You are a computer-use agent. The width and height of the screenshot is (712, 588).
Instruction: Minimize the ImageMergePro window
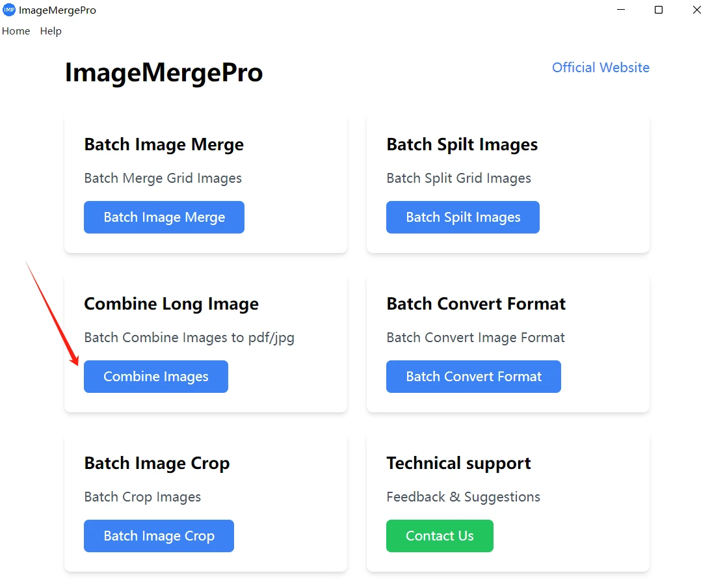pyautogui.click(x=621, y=10)
